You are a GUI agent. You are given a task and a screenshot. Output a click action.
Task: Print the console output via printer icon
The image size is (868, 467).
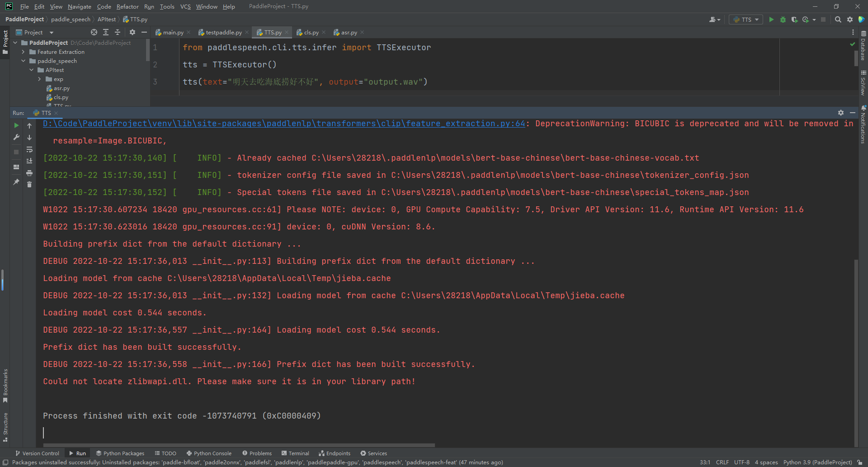(29, 173)
